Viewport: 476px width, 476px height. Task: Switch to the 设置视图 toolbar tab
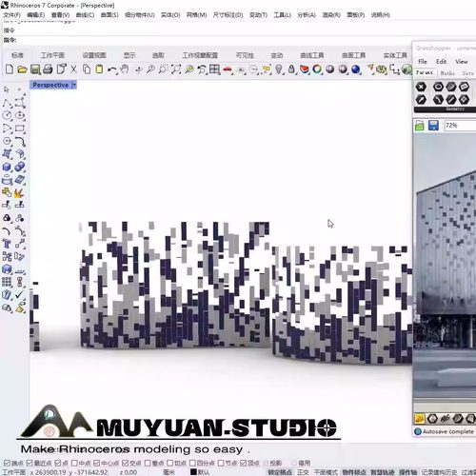click(x=94, y=55)
